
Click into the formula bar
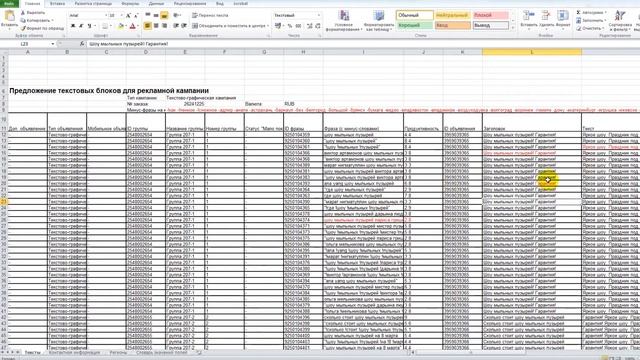click(362, 44)
